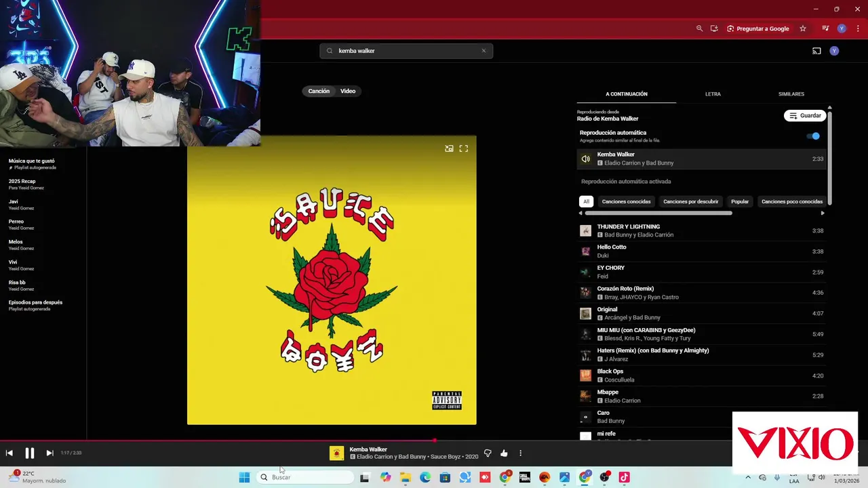
Task: Select Canciones poco conocidas filter chip
Action: (792, 201)
